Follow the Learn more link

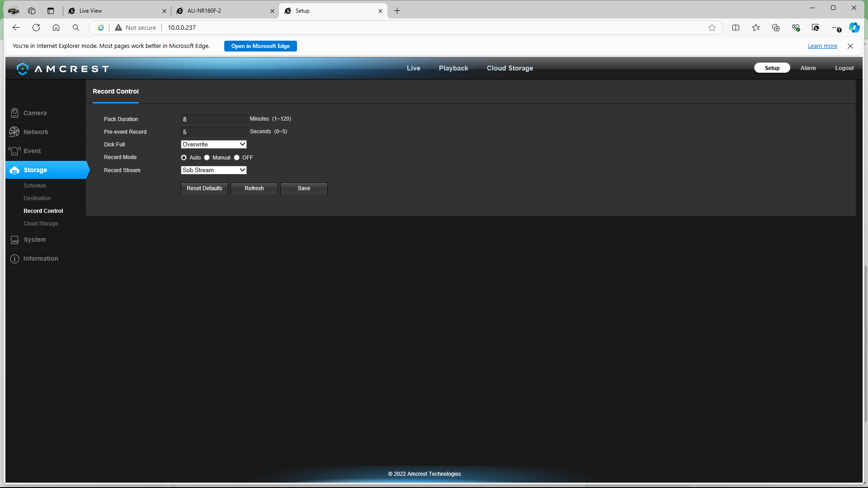[822, 46]
